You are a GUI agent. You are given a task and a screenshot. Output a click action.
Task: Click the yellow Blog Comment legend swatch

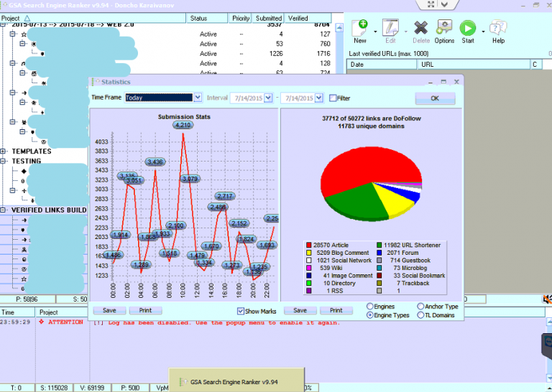[309, 253]
